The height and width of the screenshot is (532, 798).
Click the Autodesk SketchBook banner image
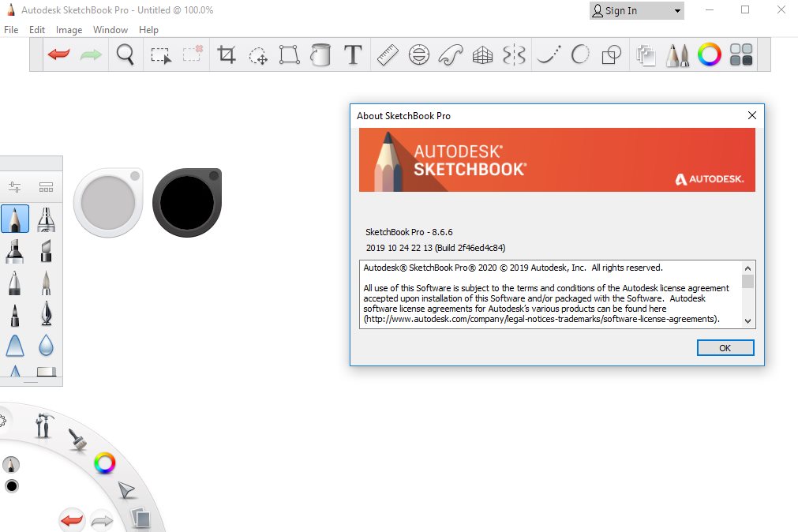(557, 160)
